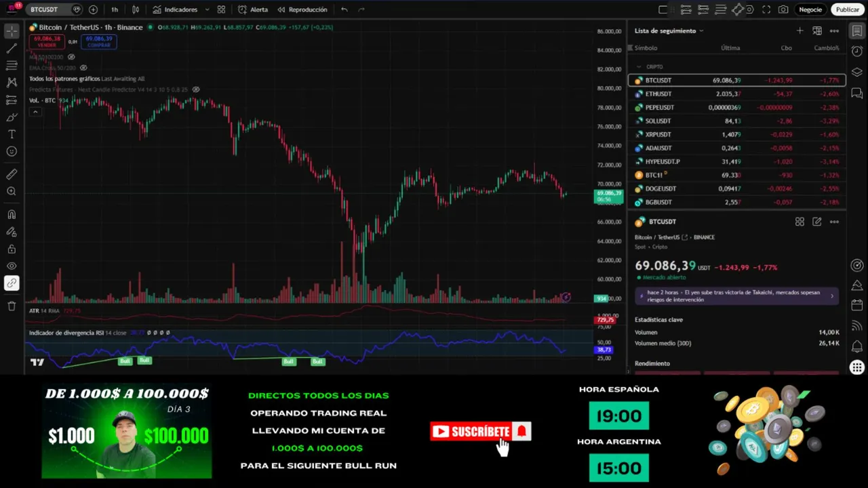Open the calendar in right sidebar

coord(857,305)
